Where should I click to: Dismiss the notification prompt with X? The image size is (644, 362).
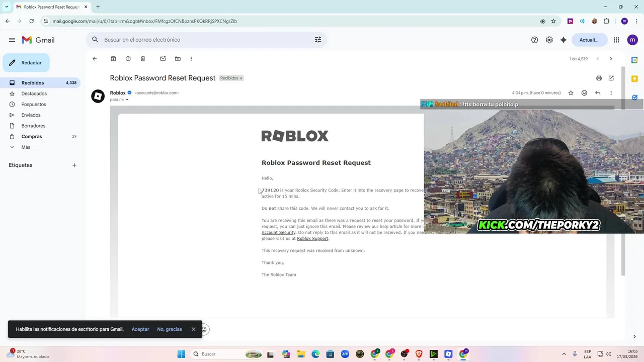click(x=193, y=329)
